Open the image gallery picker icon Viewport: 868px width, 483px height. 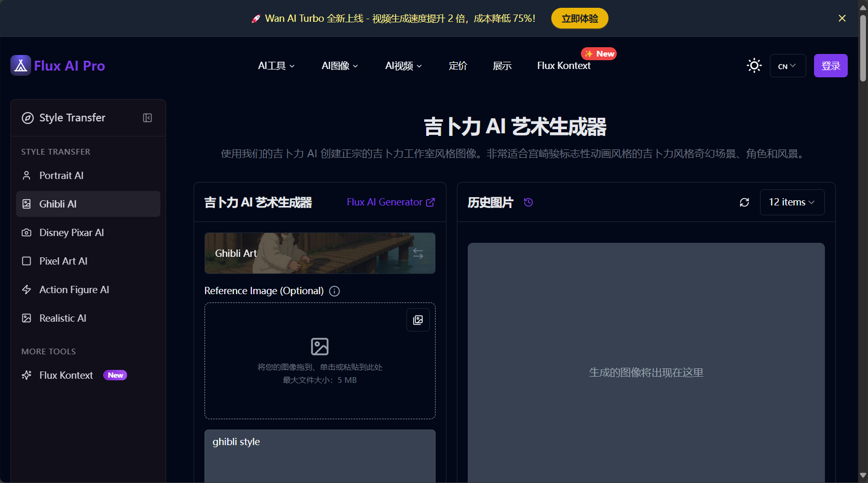pyautogui.click(x=418, y=320)
